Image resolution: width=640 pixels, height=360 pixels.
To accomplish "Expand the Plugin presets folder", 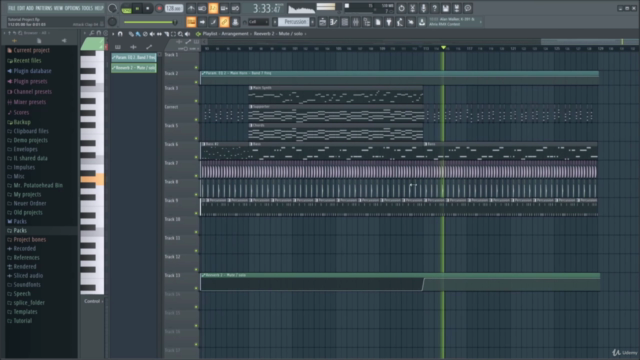I will click(x=30, y=81).
